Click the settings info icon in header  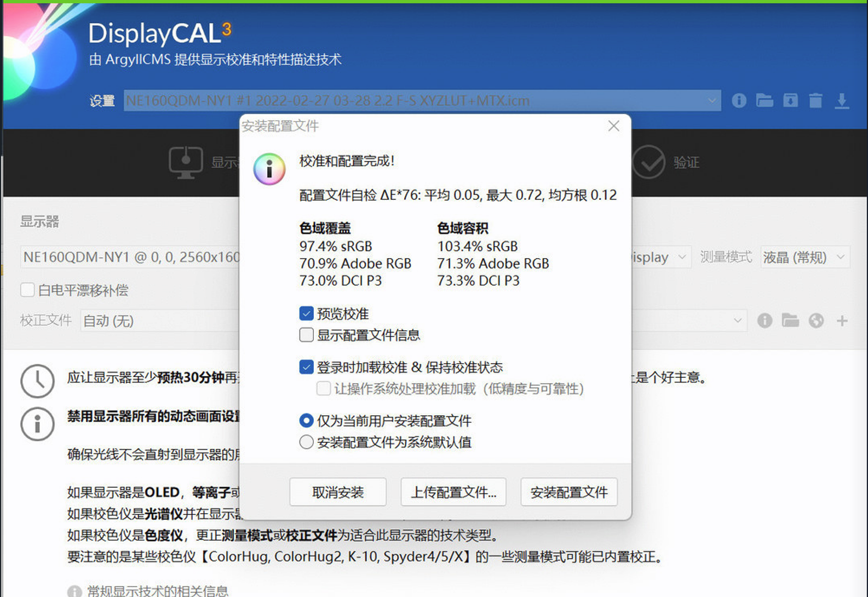(739, 100)
